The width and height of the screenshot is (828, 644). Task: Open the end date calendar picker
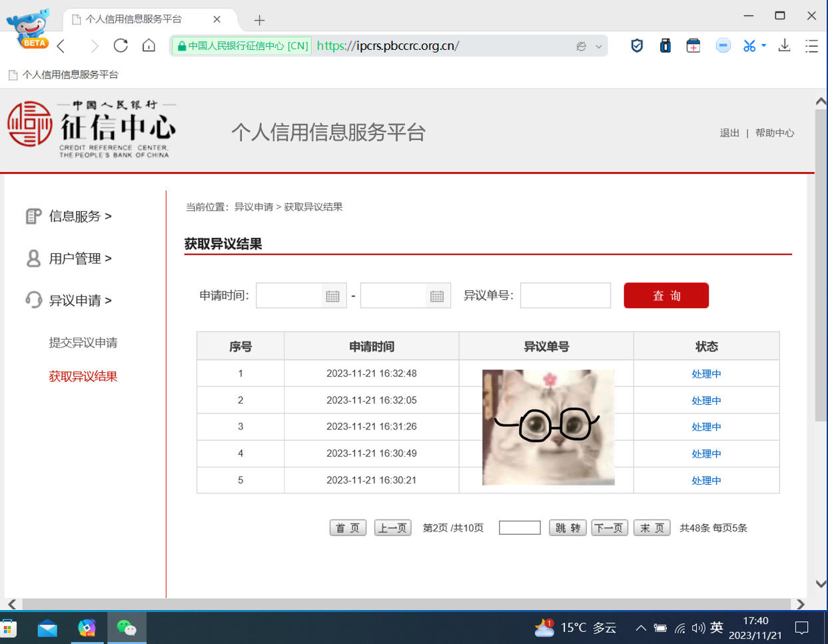(x=437, y=296)
